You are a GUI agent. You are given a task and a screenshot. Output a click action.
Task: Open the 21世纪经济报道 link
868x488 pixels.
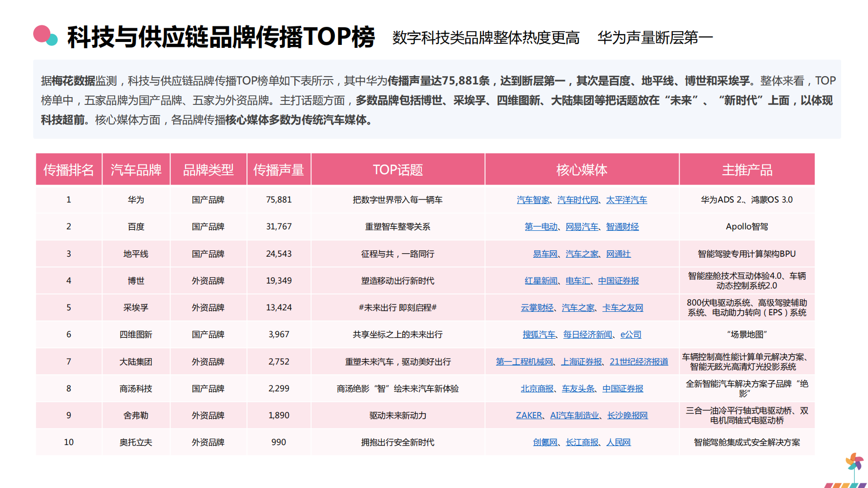[639, 362]
